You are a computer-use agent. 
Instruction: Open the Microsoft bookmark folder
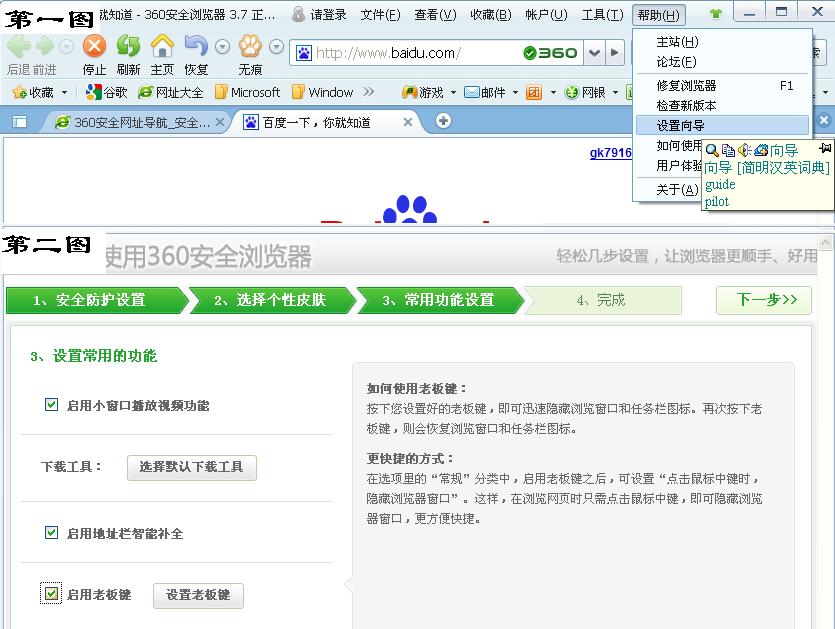click(x=248, y=92)
